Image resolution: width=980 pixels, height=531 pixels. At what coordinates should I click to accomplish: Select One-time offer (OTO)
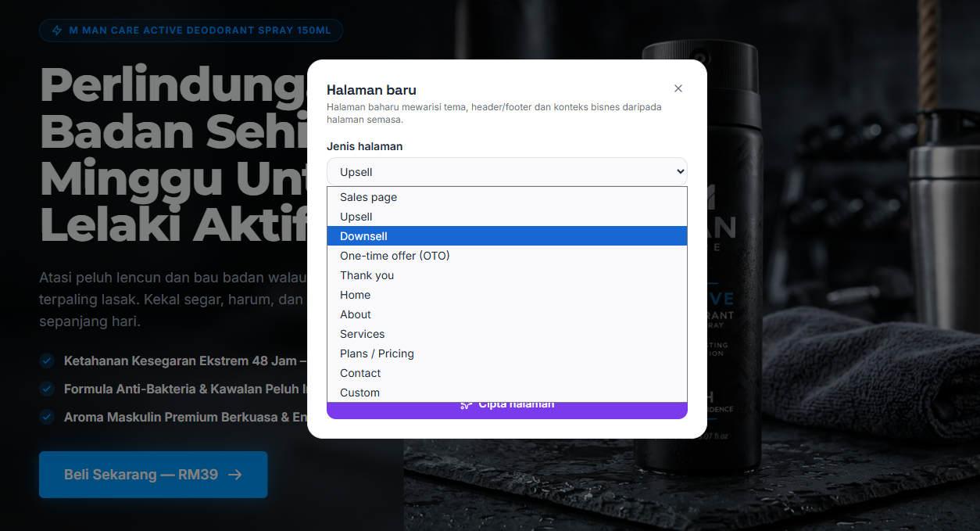tap(507, 256)
